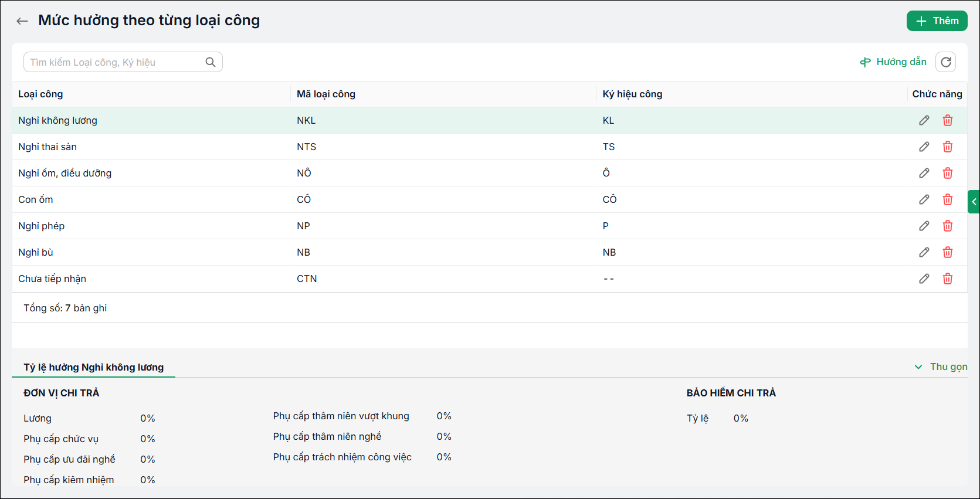The image size is (980, 499).
Task: Click the Tỷ lệ label under BẢO HIỂM
Action: point(698,418)
